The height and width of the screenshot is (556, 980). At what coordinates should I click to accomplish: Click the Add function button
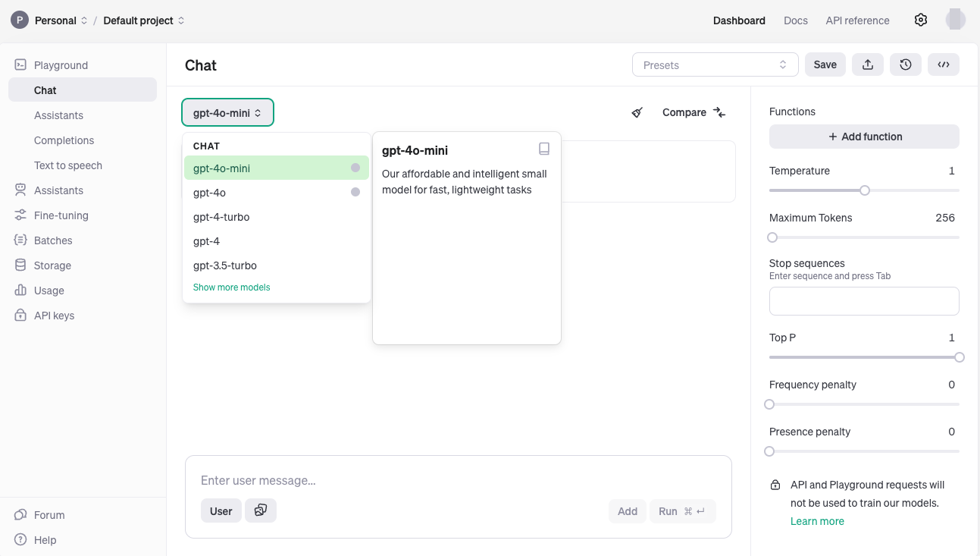click(x=864, y=137)
